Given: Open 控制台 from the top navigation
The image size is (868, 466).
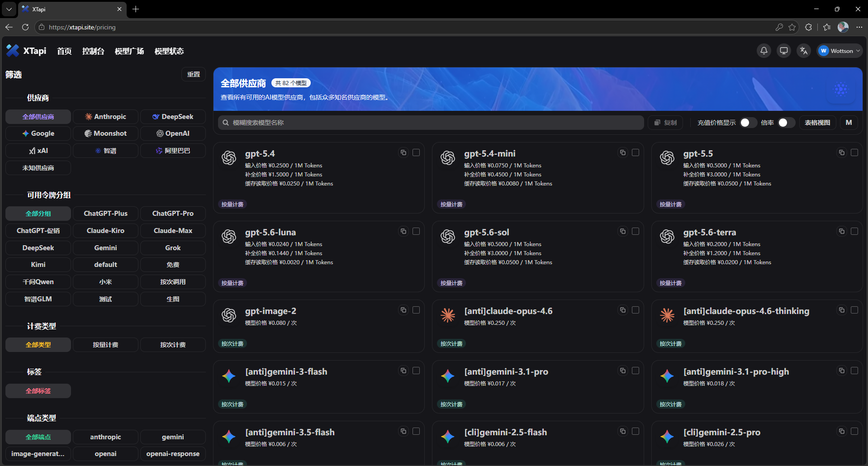Looking at the screenshot, I should [93, 51].
